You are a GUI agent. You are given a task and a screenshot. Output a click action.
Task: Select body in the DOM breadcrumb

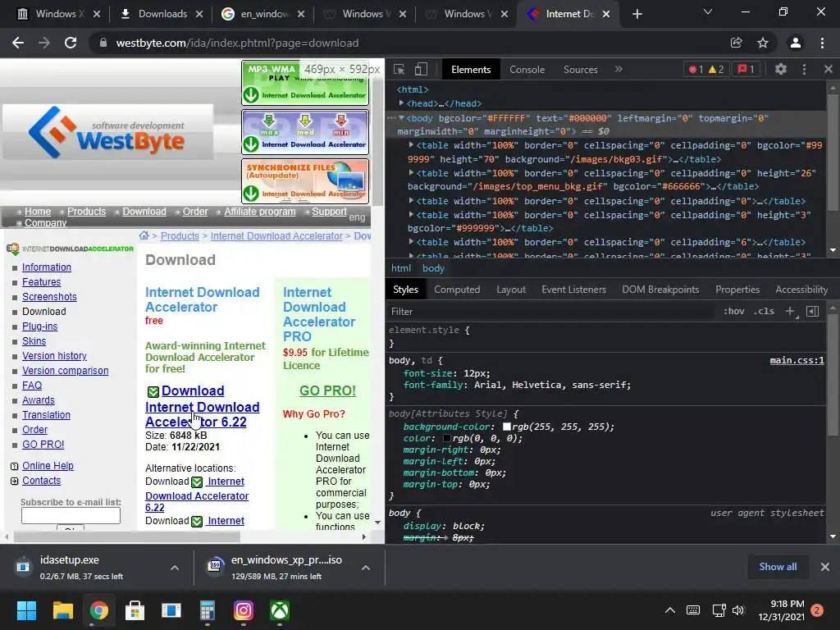point(433,268)
